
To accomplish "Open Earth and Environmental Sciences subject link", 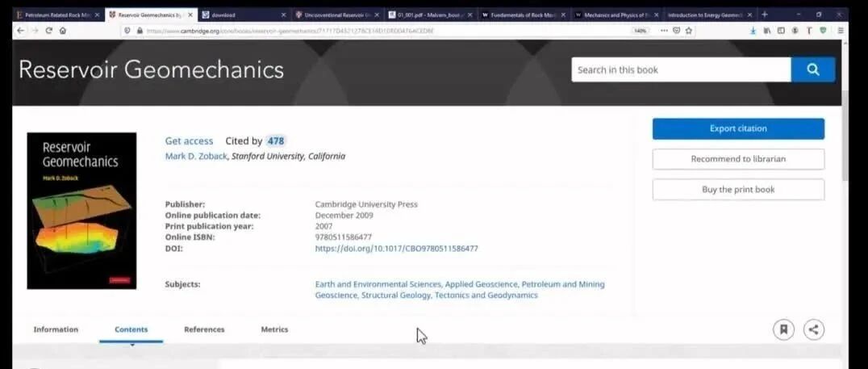I will 378,284.
